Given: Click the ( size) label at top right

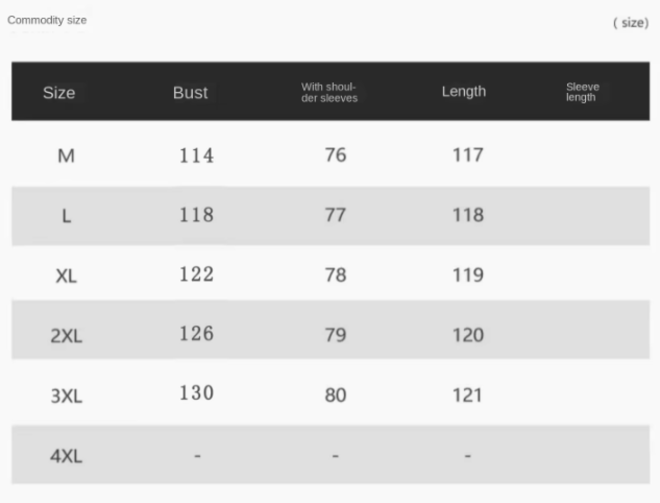Looking at the screenshot, I should [630, 23].
